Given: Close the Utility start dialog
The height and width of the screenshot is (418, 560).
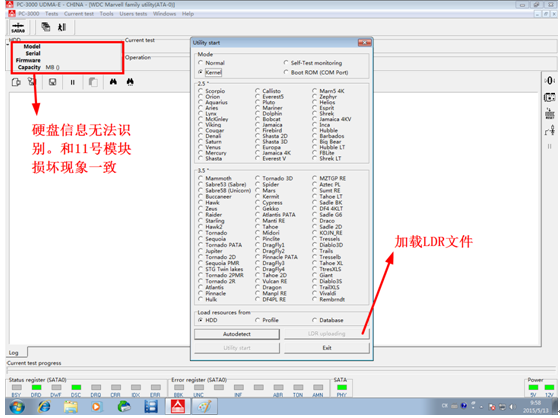Looking at the screenshot, I should [365, 43].
